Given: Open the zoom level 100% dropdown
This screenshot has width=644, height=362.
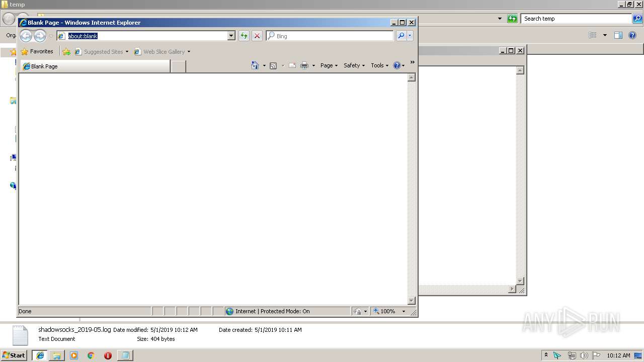Looking at the screenshot, I should [404, 311].
